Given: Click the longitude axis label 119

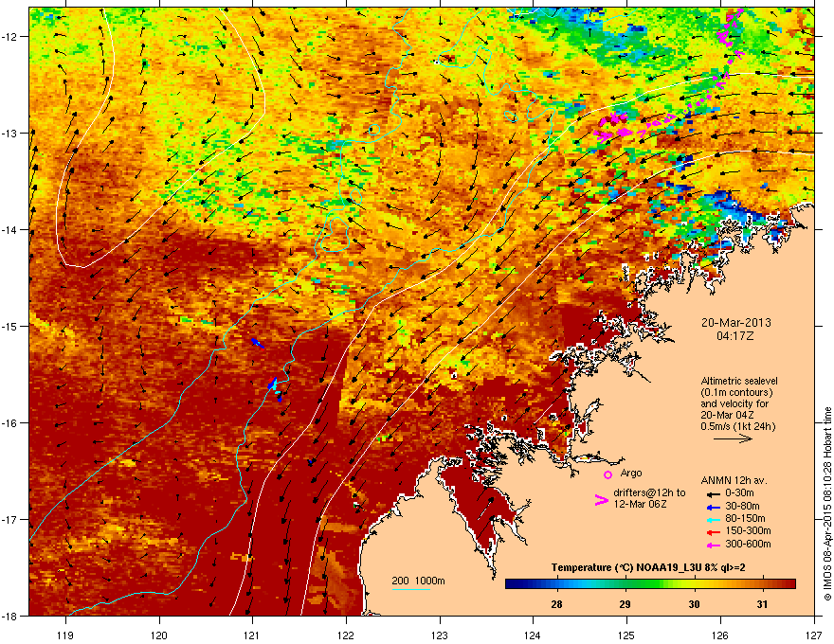Looking at the screenshot, I should 65,635.
